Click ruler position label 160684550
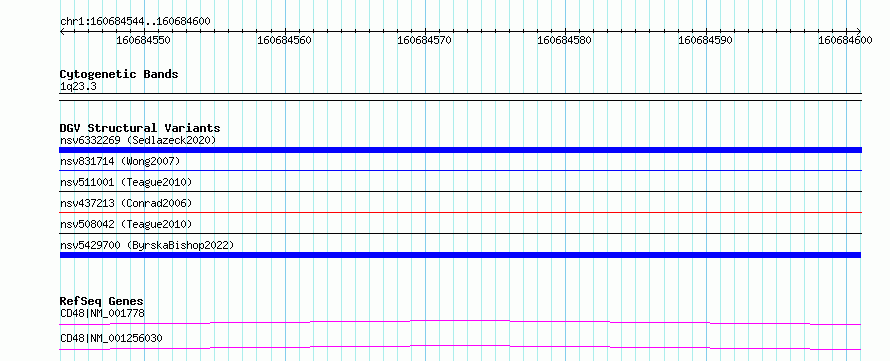 tap(143, 40)
